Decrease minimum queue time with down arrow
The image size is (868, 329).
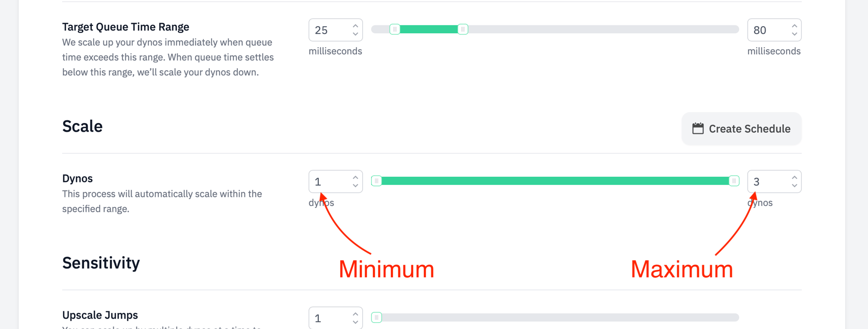point(355,34)
